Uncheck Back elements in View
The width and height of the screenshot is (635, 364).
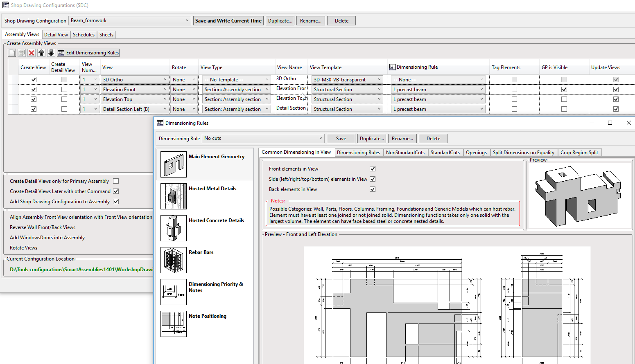coord(373,189)
